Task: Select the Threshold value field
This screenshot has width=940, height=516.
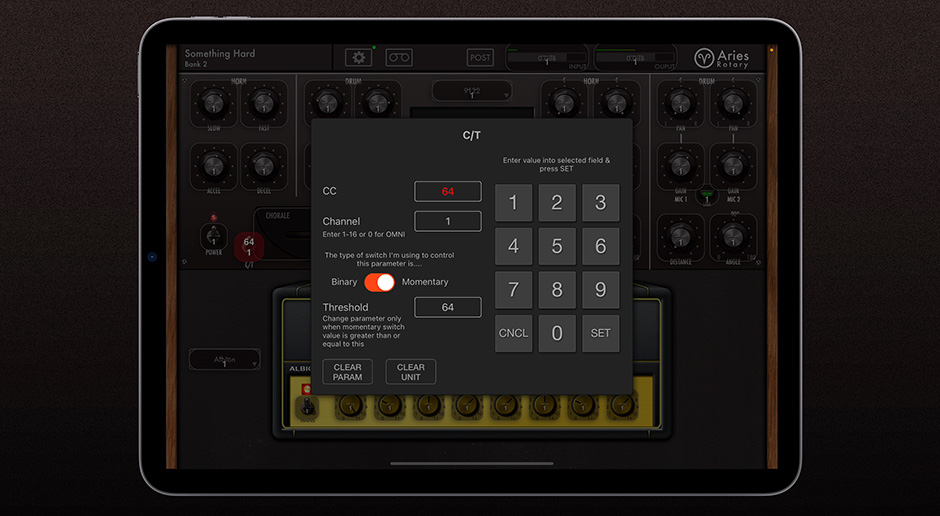Action: (x=447, y=307)
